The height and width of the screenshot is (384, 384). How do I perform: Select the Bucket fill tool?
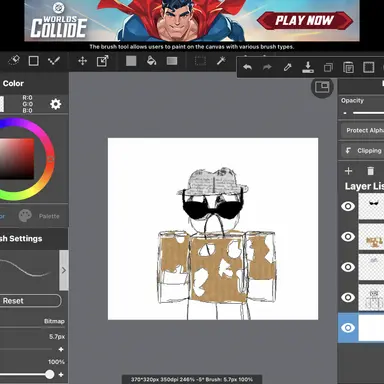point(151,61)
